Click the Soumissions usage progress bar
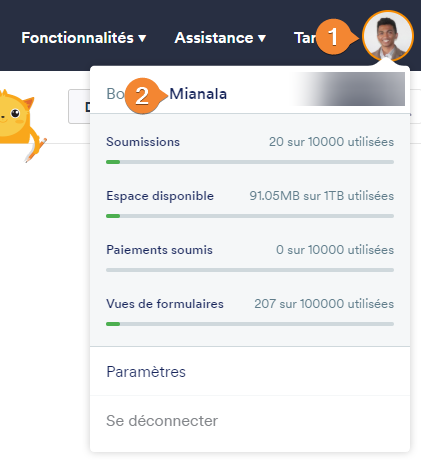The width and height of the screenshot is (421, 474). pyautogui.click(x=250, y=162)
